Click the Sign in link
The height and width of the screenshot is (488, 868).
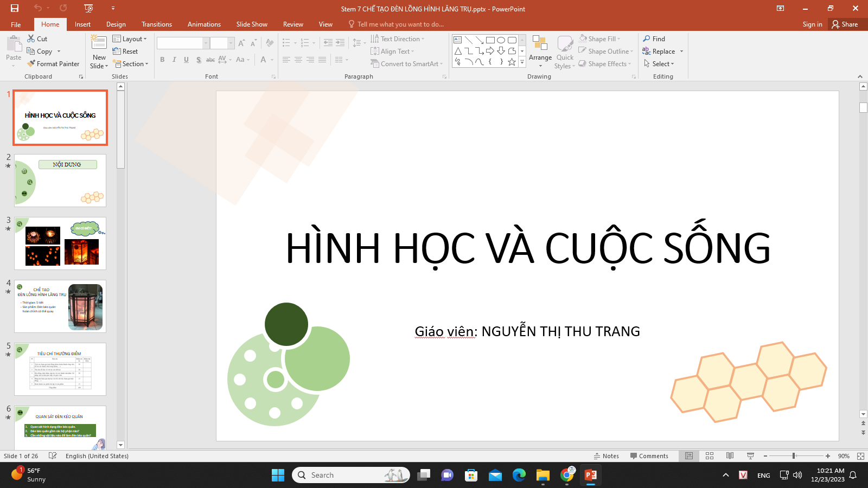[812, 24]
